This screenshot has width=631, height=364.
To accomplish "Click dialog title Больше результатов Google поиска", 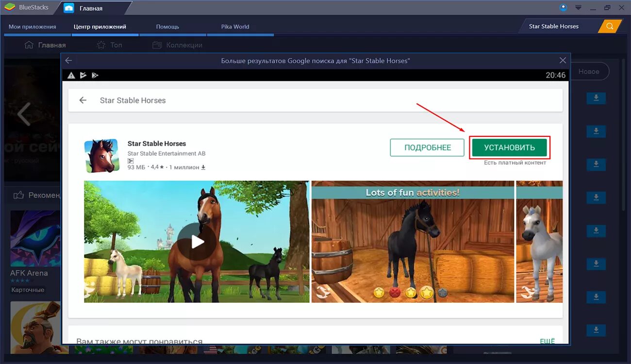I will pos(315,61).
